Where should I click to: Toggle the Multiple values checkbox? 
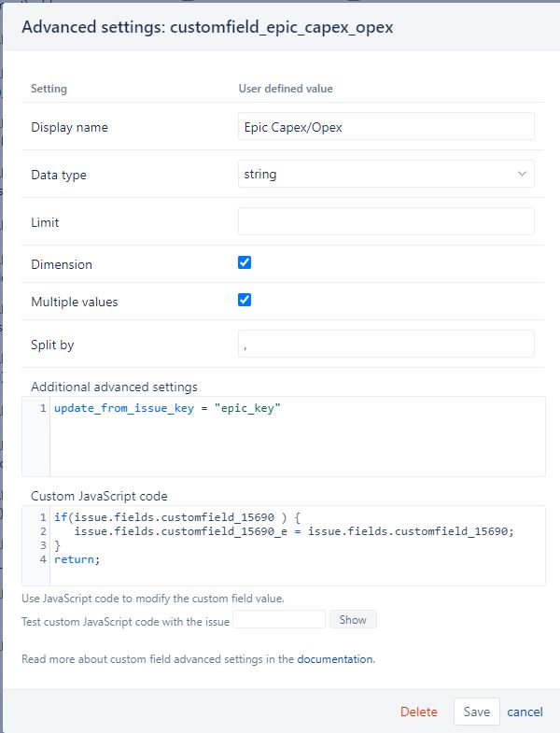point(245,300)
